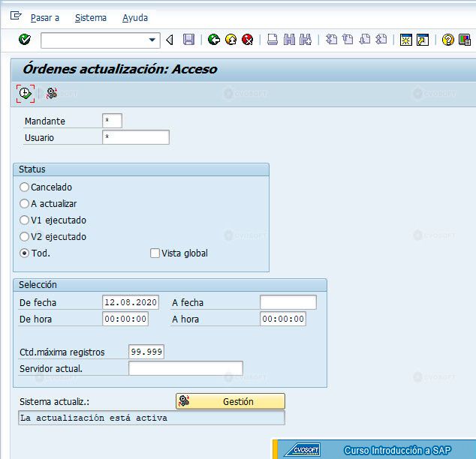This screenshot has height=459, width=476.
Task: Open the window menu icon beside Pasar a
Action: (16, 16)
